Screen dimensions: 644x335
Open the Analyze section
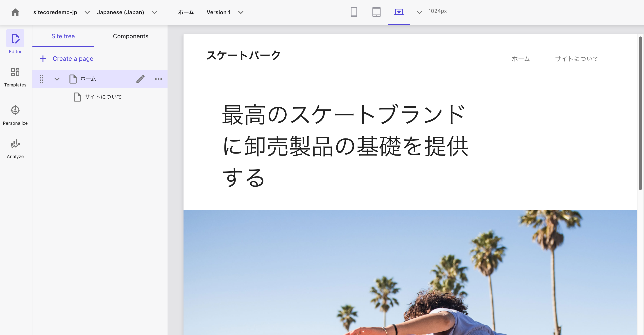[15, 149]
